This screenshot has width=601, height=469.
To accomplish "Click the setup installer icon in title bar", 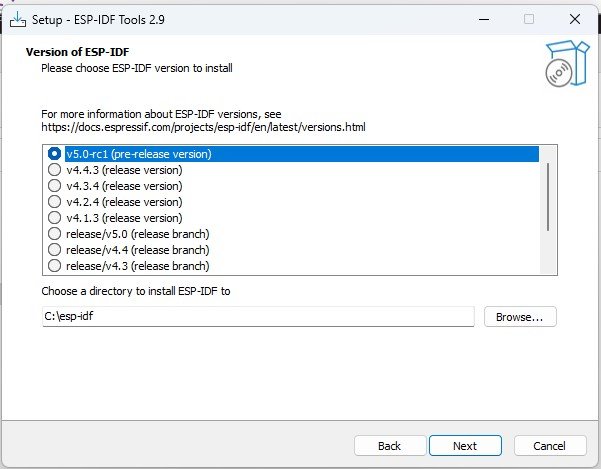I will 18,20.
